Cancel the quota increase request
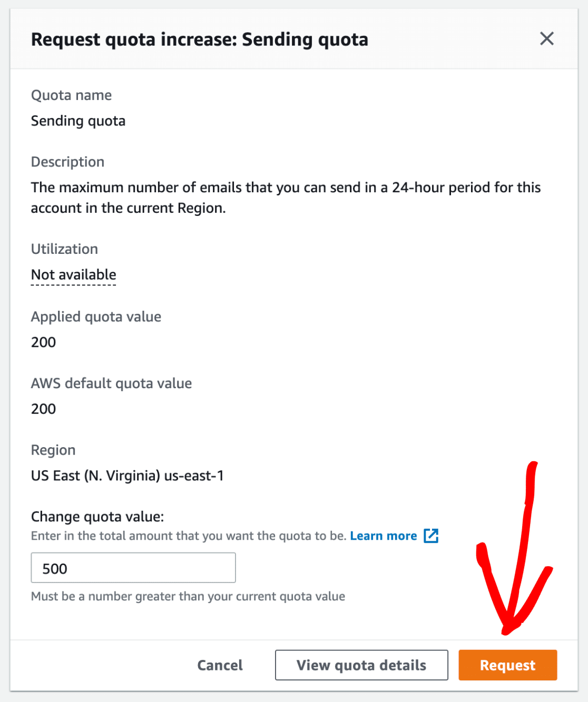The height and width of the screenshot is (702, 588). tap(220, 665)
